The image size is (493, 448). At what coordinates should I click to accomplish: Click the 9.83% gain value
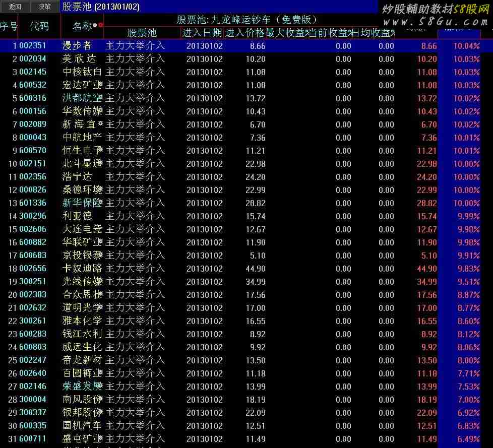(x=468, y=269)
